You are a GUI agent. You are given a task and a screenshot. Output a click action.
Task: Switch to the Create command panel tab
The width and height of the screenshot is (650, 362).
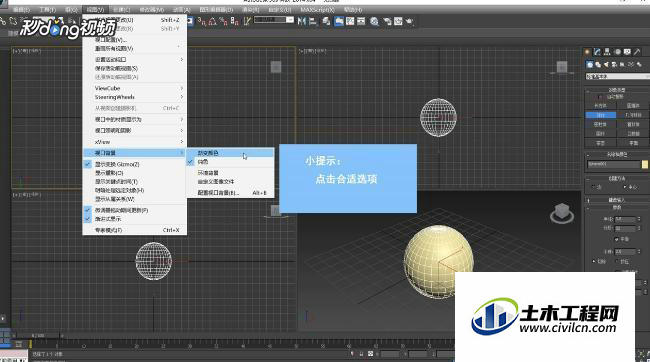[587, 51]
